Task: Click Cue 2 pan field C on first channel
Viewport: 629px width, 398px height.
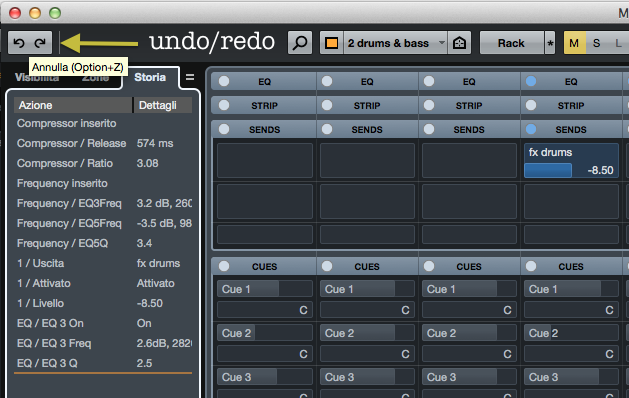Action: coord(265,354)
